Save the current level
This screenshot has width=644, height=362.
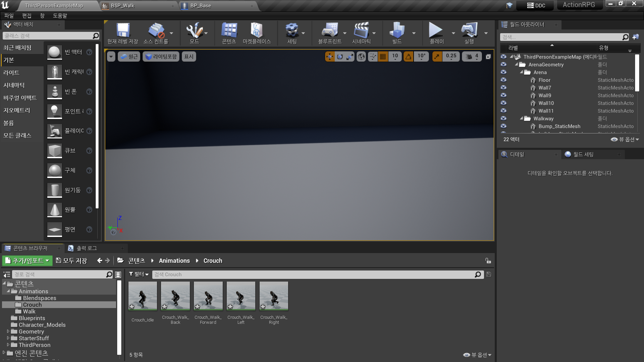[123, 33]
